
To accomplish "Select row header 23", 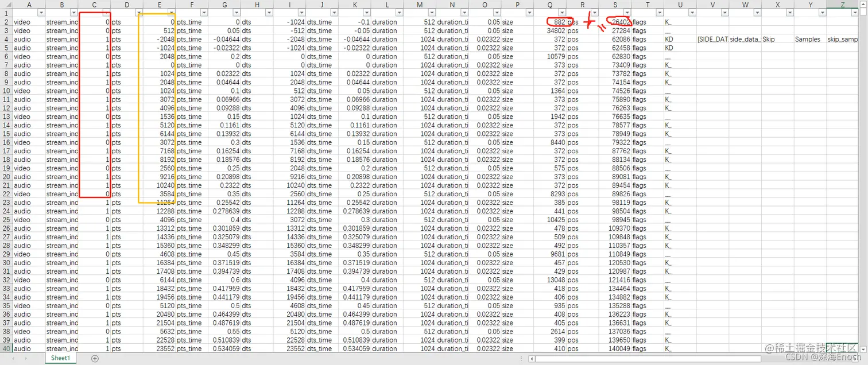I will 6,203.
